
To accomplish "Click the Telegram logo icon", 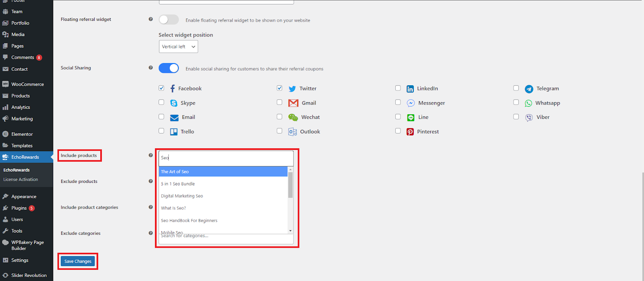I will pyautogui.click(x=528, y=89).
